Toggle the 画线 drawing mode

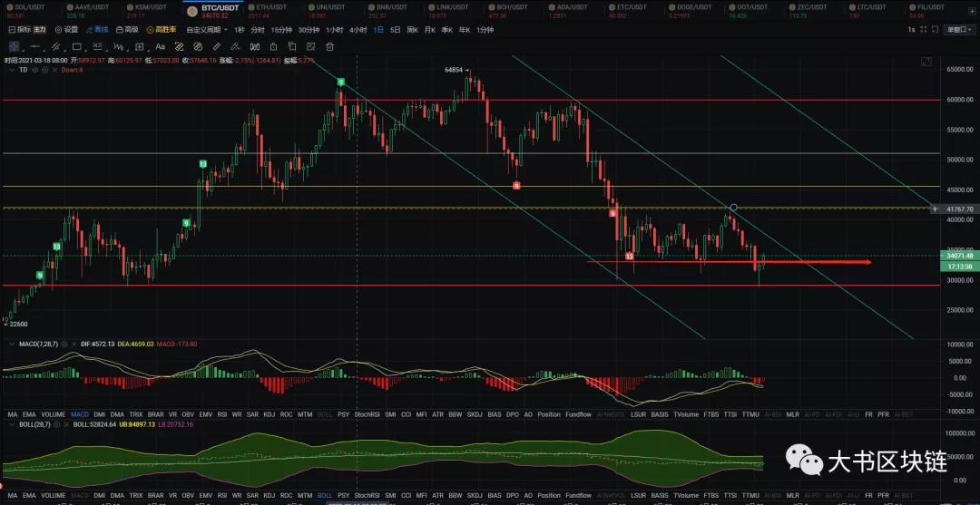(x=97, y=29)
